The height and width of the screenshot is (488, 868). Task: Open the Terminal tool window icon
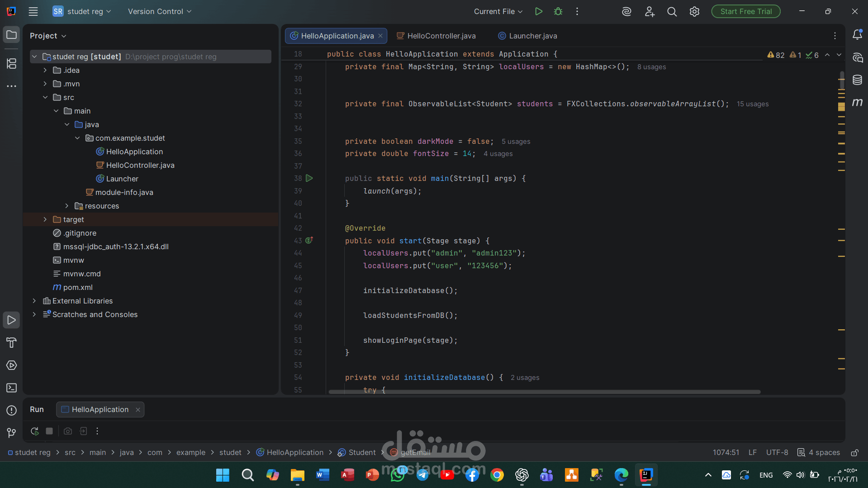tap(11, 388)
